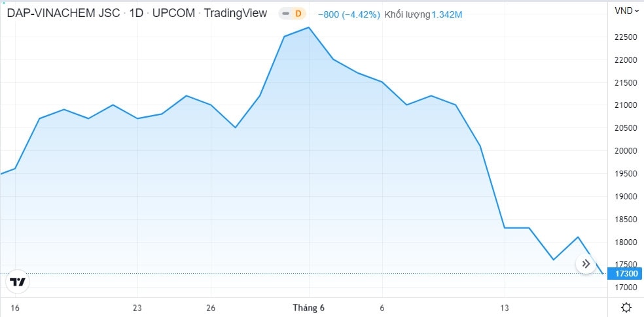The width and height of the screenshot is (644, 317).
Task: Click the date label 16 on time axis
Action: (x=15, y=307)
